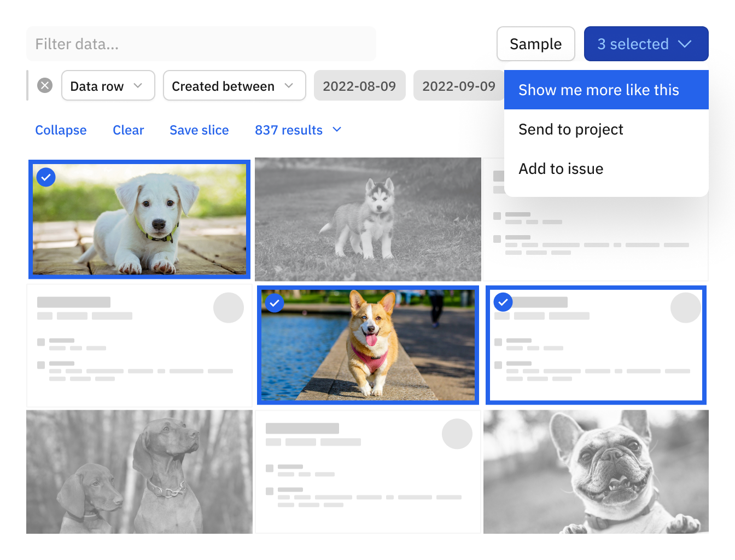
Task: Select the grayscale husky puppy thumbnail
Action: pyautogui.click(x=367, y=219)
